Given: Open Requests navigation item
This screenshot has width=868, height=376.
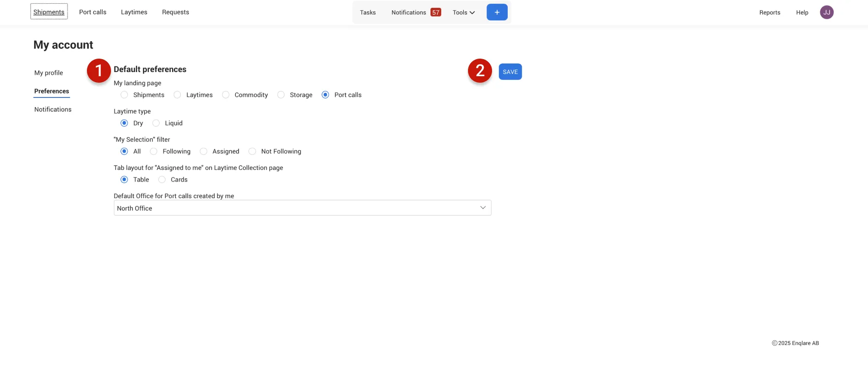Looking at the screenshot, I should pyautogui.click(x=175, y=12).
